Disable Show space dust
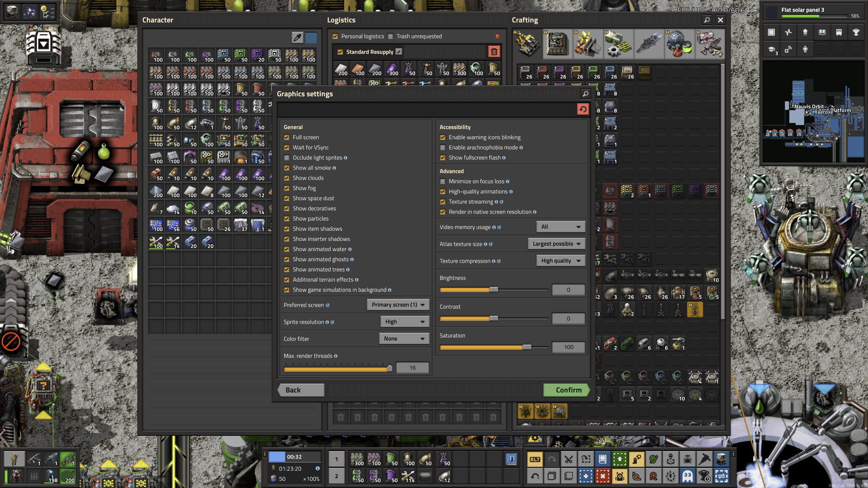This screenshot has height=488, width=868. tap(287, 198)
